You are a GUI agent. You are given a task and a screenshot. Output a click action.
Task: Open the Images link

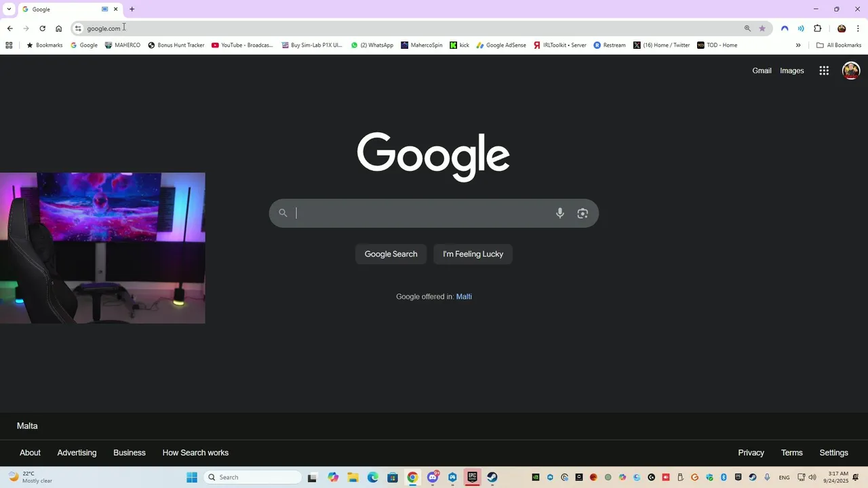[792, 70]
